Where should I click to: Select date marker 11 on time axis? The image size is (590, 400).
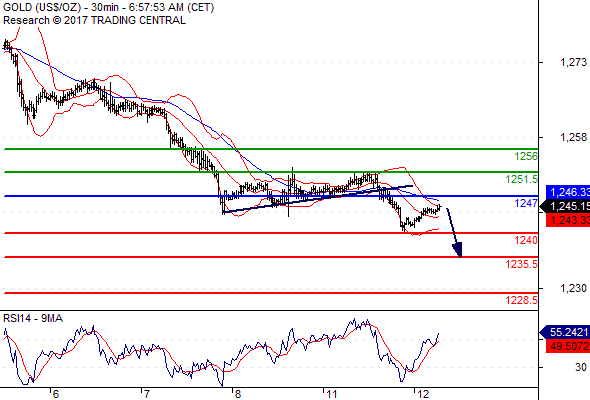pyautogui.click(x=332, y=394)
